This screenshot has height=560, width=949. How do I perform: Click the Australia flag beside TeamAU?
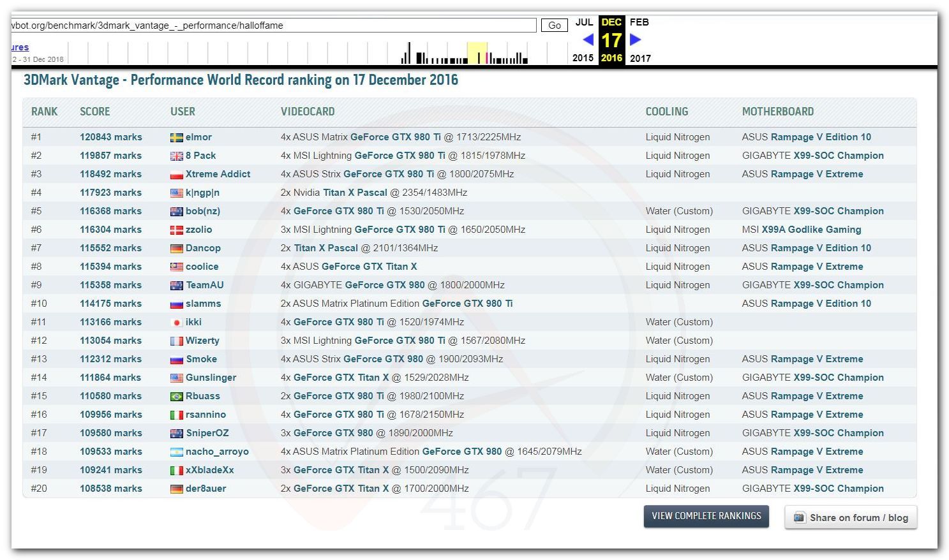(177, 285)
